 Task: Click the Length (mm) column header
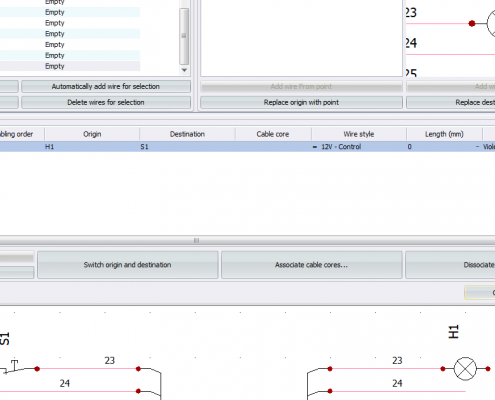point(444,134)
